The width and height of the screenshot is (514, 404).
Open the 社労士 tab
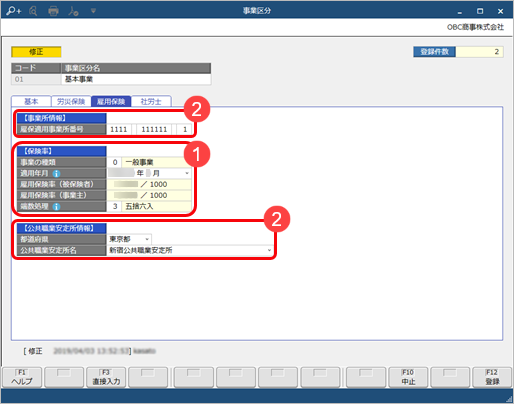coord(151,101)
